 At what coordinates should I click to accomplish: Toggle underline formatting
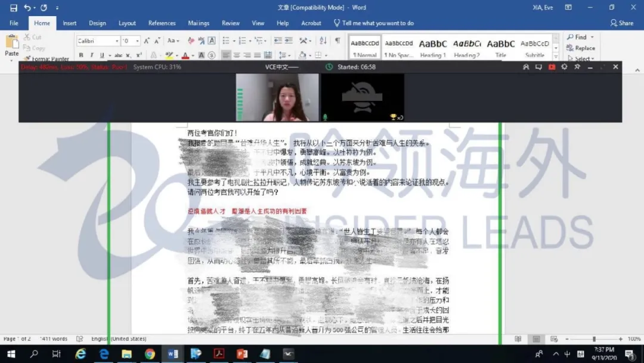click(x=101, y=56)
